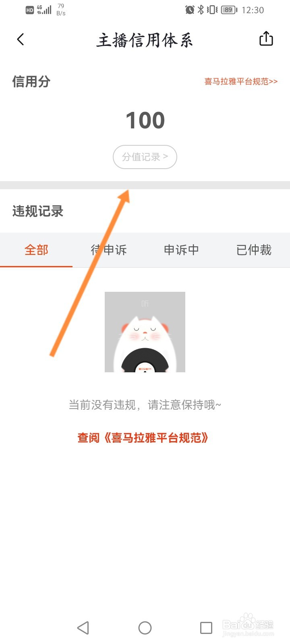Screen dimensions: 290x644
Task: Select the 全部 tab
Action: 36,250
